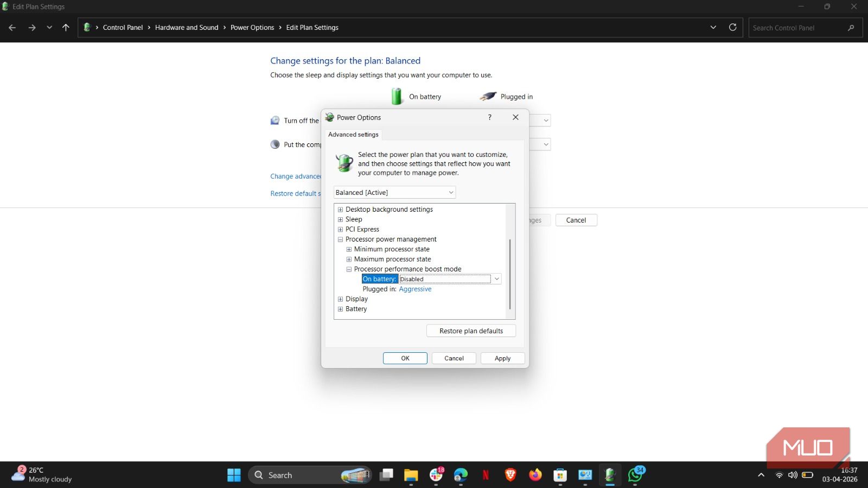Confirm with the OK button
This screenshot has width=868, height=488.
(x=405, y=358)
